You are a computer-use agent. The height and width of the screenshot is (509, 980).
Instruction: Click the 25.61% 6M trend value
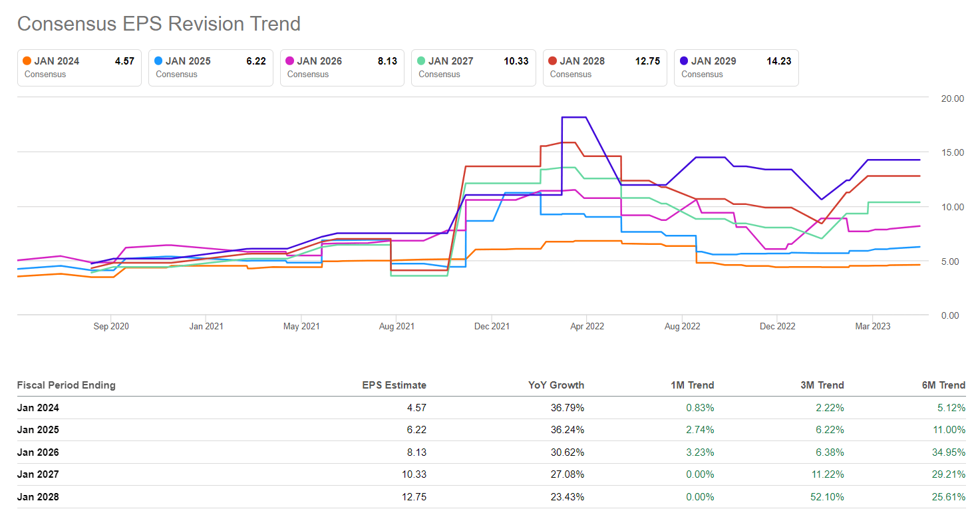(949, 497)
